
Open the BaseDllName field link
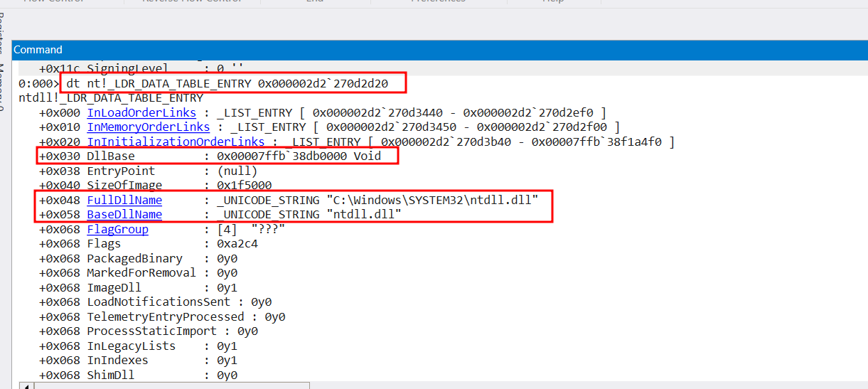pyautogui.click(x=124, y=214)
